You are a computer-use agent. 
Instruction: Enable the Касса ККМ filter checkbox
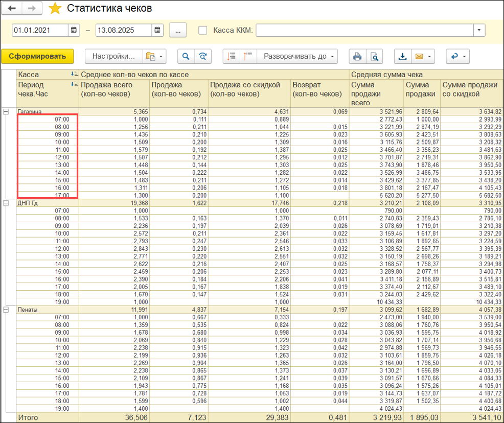203,30
